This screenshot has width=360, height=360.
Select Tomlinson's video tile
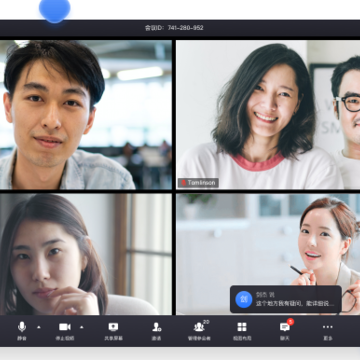268,115
